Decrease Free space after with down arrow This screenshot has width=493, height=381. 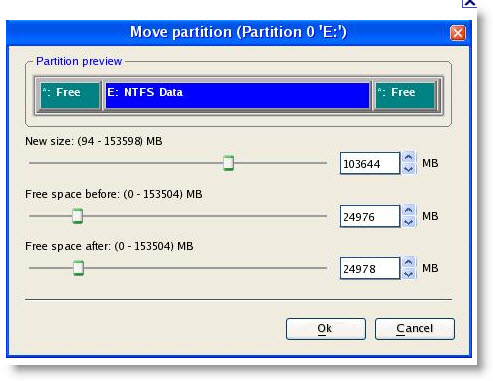click(409, 274)
